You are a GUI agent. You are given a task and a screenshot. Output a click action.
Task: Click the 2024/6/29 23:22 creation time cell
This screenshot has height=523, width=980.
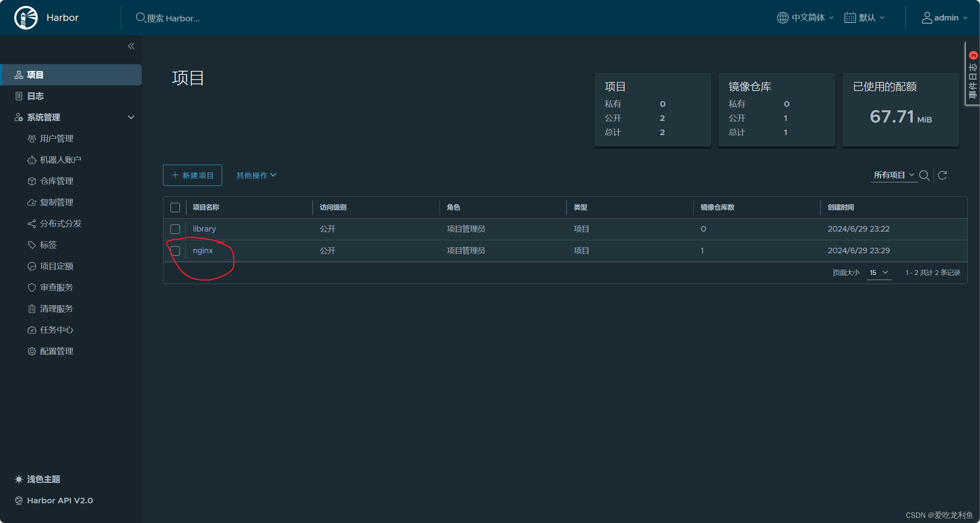[x=858, y=229]
